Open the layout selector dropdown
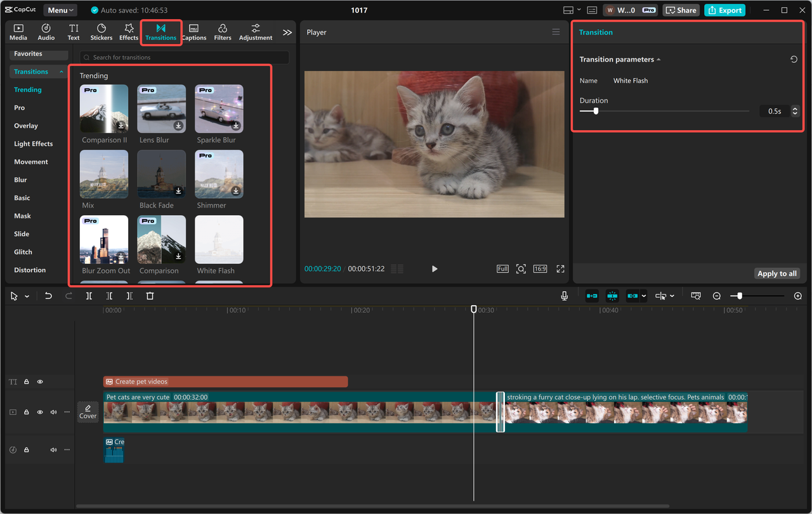The image size is (812, 514). click(x=572, y=10)
